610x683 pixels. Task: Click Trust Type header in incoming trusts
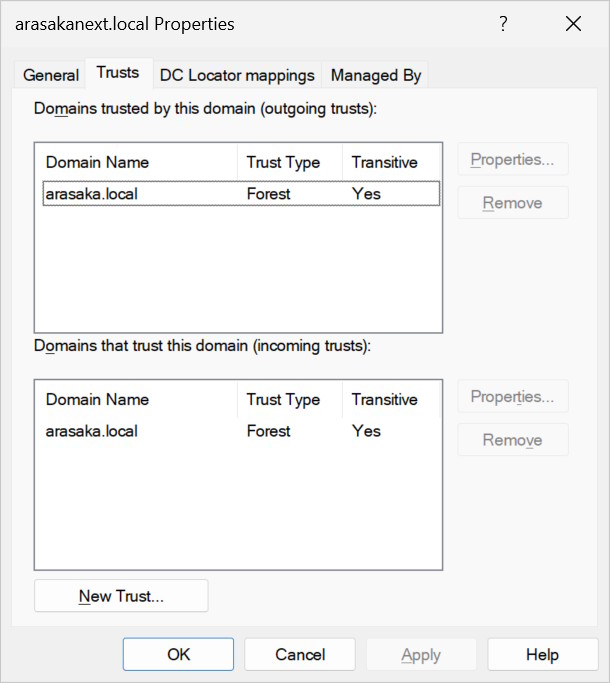(x=283, y=399)
